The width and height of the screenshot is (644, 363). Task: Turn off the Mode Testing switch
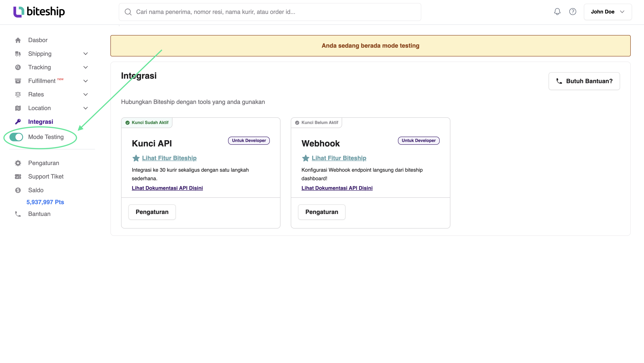click(x=16, y=137)
